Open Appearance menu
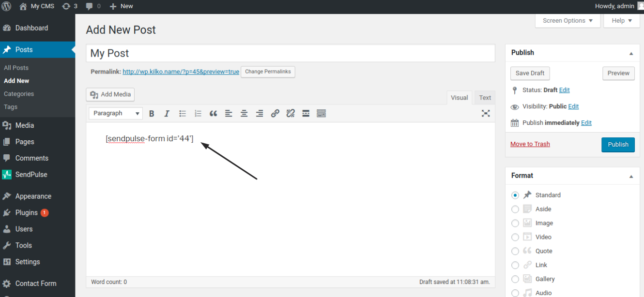The height and width of the screenshot is (297, 644). pyautogui.click(x=37, y=196)
